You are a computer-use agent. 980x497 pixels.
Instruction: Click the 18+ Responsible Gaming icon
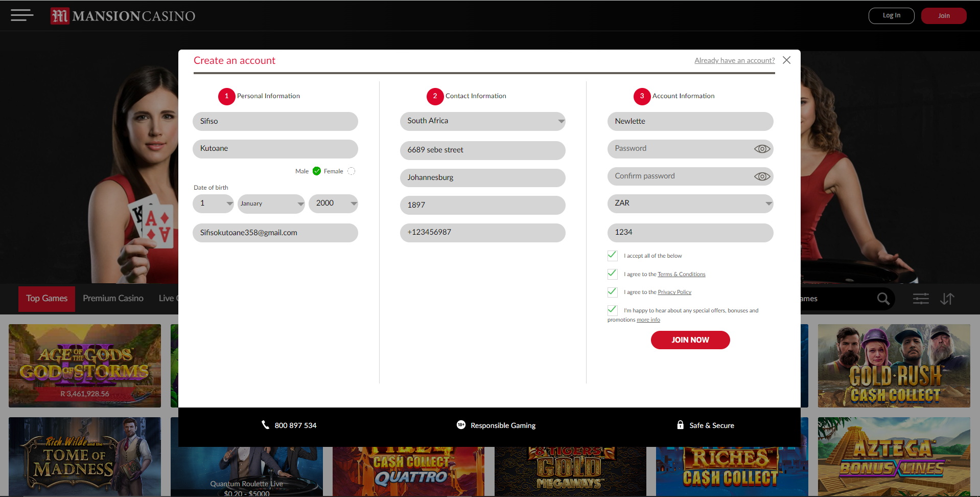(x=461, y=425)
